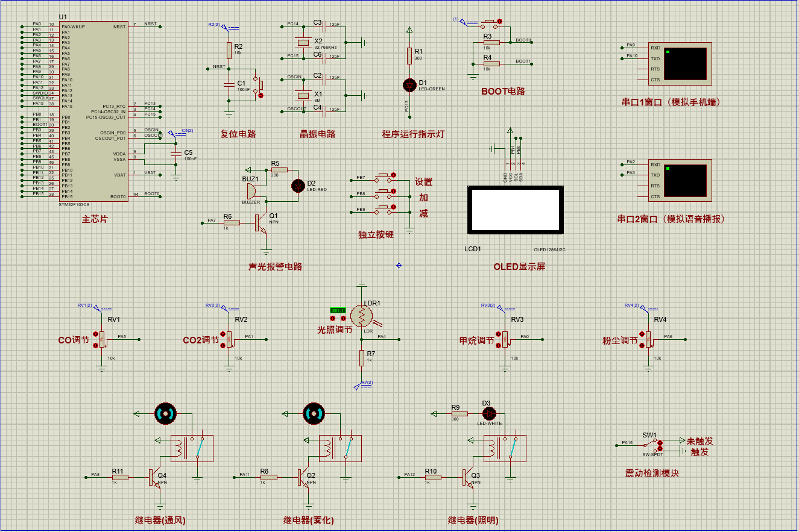Toggle the PB7 设置 button
799x532 pixels.
click(385, 178)
